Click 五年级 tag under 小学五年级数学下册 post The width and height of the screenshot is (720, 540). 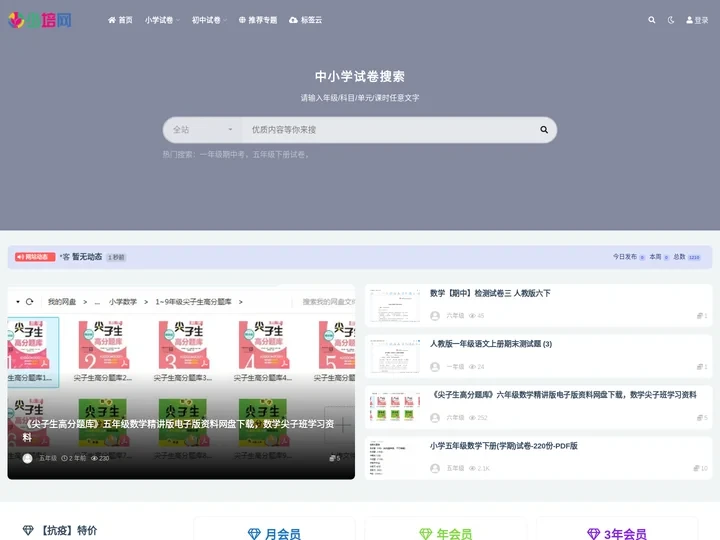455,468
